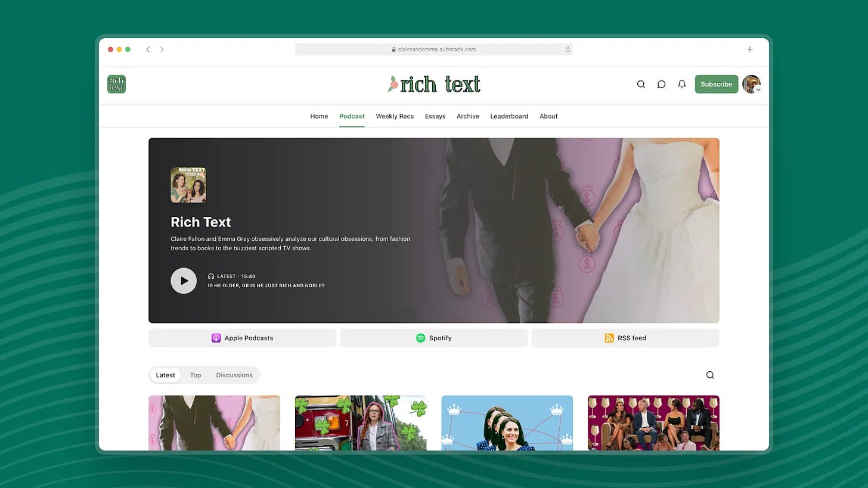The width and height of the screenshot is (868, 488).
Task: Open the Archive tab
Action: point(468,116)
